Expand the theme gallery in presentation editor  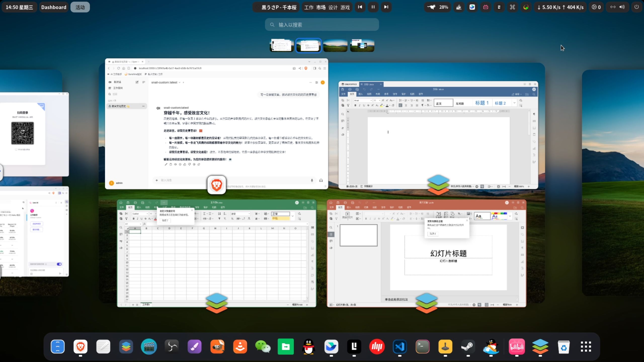[510, 216]
